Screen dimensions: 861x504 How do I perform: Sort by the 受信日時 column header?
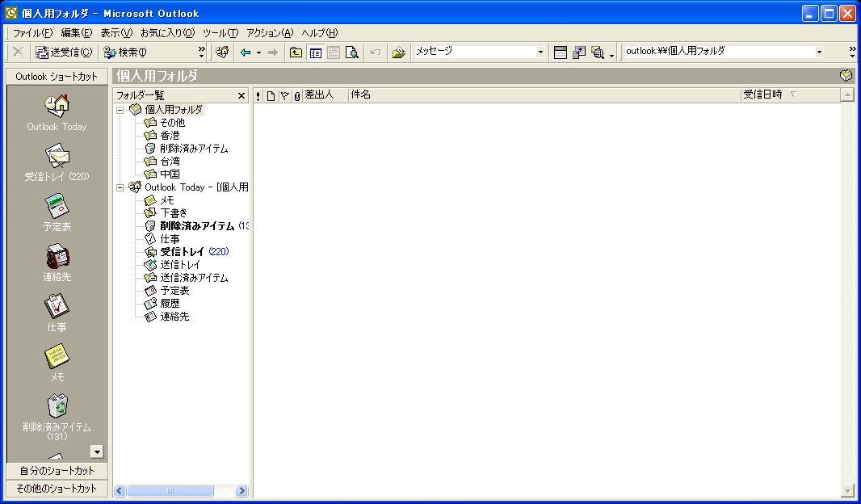click(x=762, y=95)
